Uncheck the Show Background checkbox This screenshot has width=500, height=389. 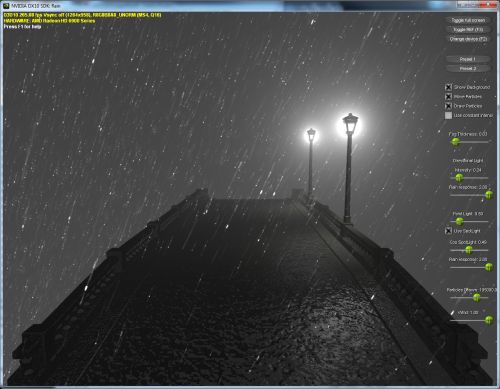pyautogui.click(x=449, y=87)
